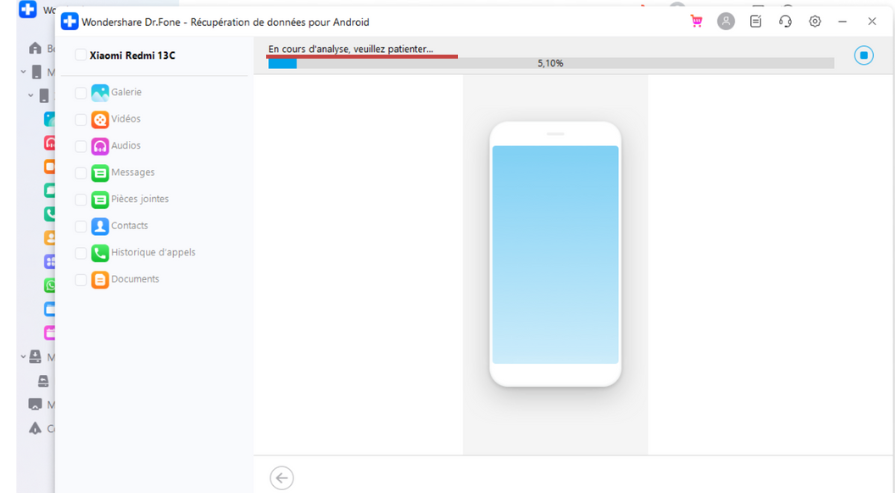Screen dimensions: 895x493
Task: Click the Pièces jointes green icon
Action: point(100,199)
